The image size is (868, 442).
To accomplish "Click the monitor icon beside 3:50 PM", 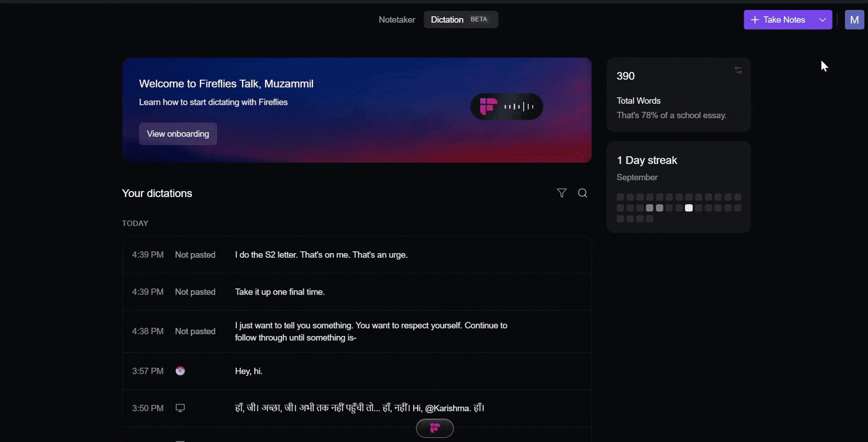I will coord(180,408).
